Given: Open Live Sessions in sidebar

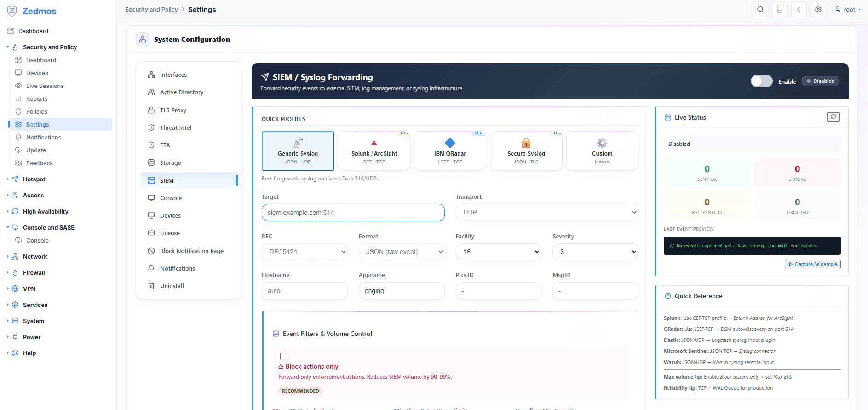Looking at the screenshot, I should tap(45, 86).
